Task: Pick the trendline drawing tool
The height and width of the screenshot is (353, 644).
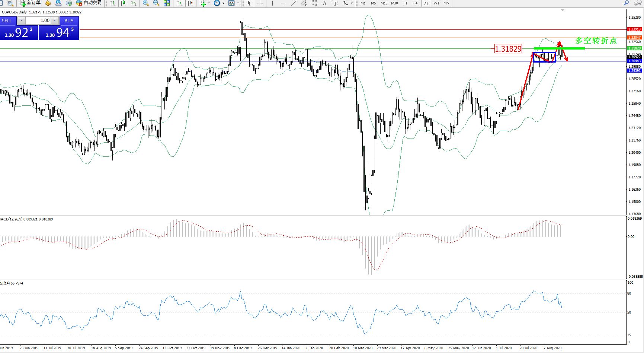Action: point(294,3)
